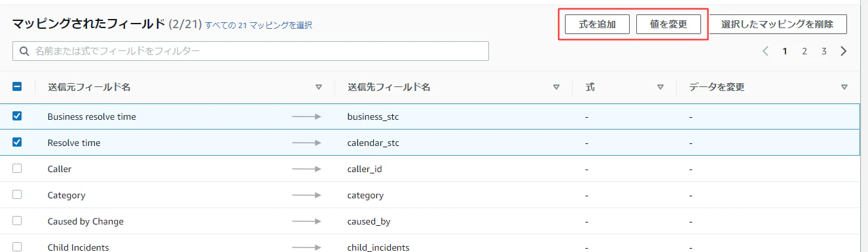Go to next page with right chevron
The height and width of the screenshot is (252, 868).
coord(844,51)
